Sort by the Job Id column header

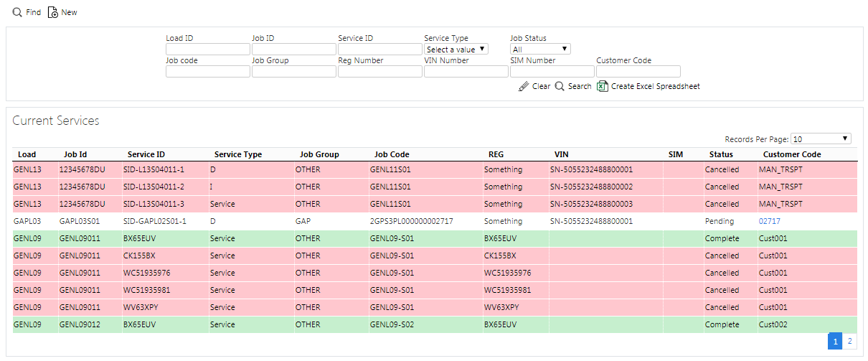point(75,154)
